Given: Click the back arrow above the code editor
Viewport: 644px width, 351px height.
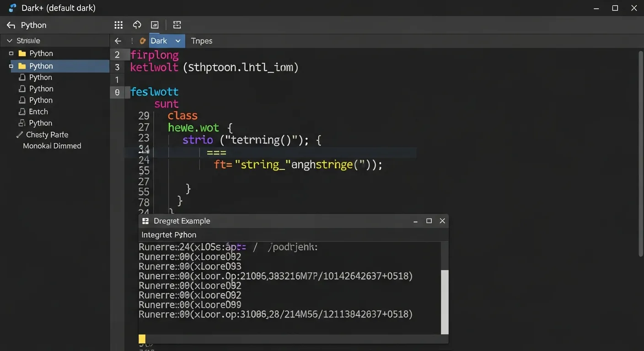Looking at the screenshot, I should click(x=118, y=40).
